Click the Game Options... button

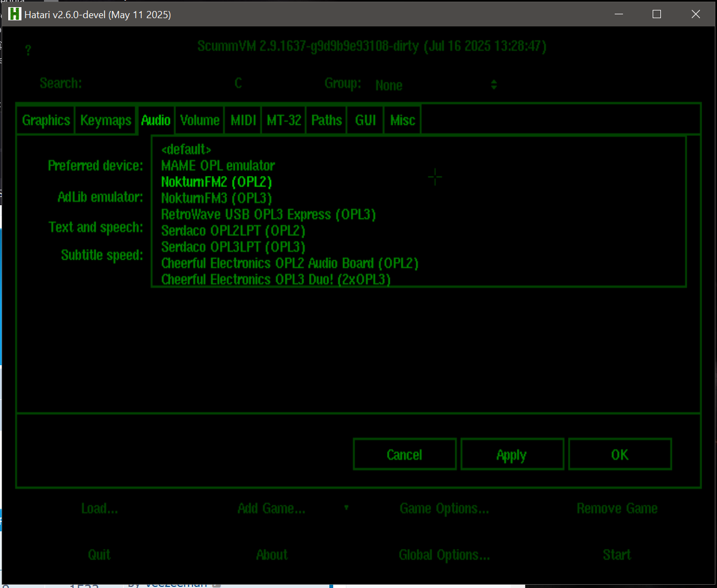click(444, 508)
